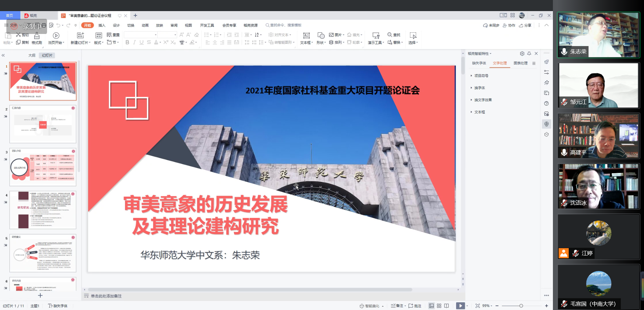Open the font size dropdown
Screen dimensions: 644x310
click(175, 35)
